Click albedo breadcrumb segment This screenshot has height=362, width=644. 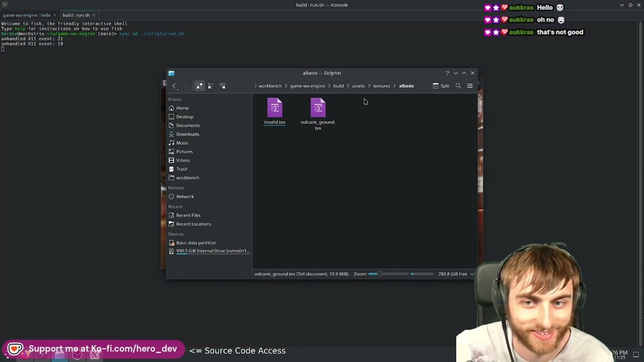406,86
